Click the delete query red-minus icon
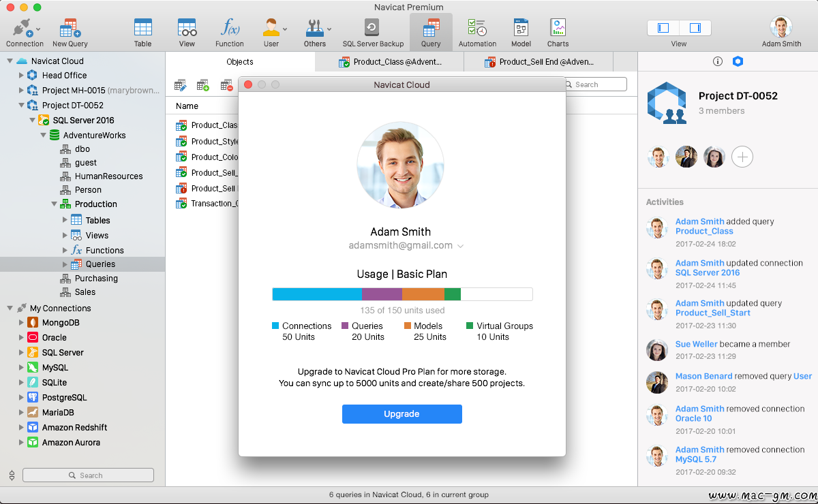818x504 pixels. pyautogui.click(x=226, y=85)
